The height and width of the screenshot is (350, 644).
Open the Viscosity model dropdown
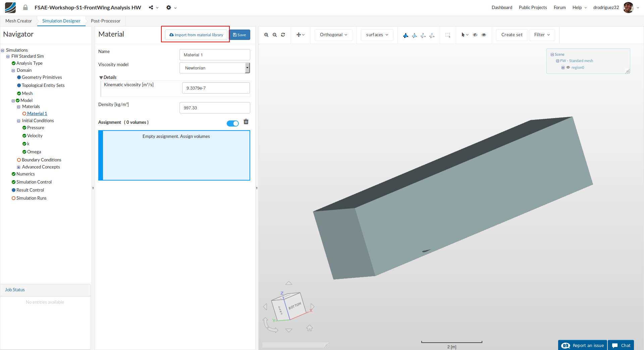tap(215, 68)
